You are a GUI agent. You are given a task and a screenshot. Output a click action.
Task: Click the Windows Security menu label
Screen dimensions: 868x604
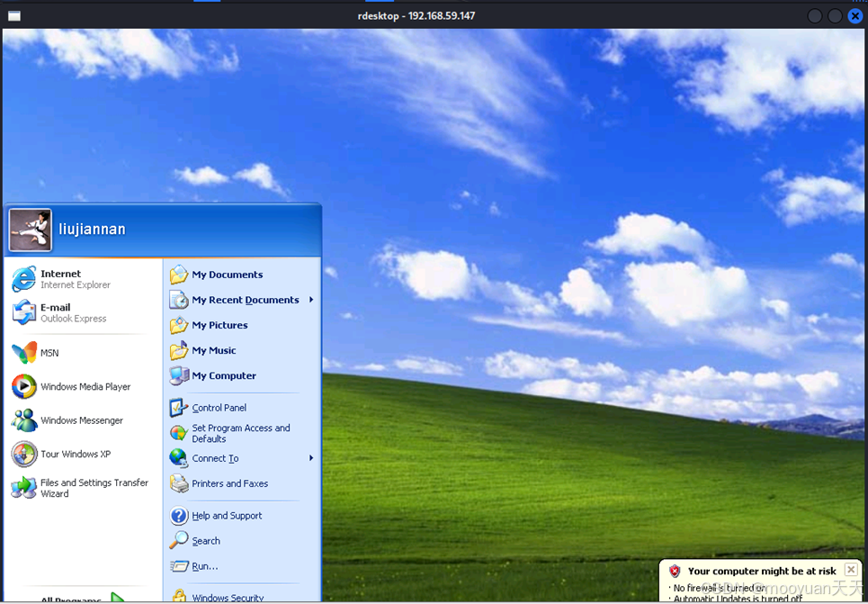[228, 598]
